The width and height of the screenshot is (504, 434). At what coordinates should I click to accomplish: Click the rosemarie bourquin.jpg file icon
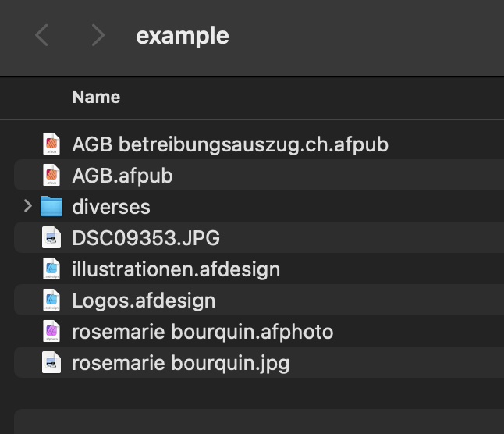point(51,362)
